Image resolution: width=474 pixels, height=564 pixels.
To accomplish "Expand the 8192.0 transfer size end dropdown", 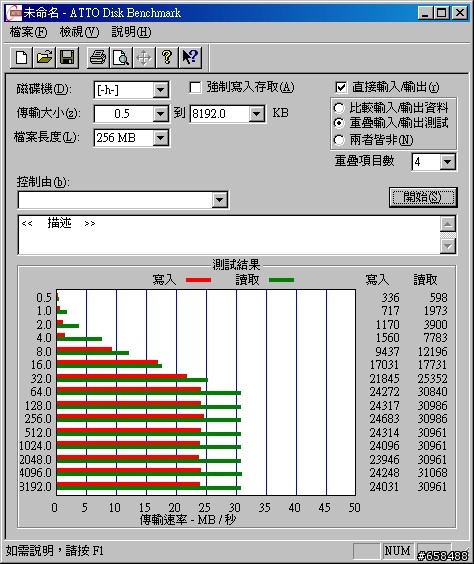I will pos(256,114).
